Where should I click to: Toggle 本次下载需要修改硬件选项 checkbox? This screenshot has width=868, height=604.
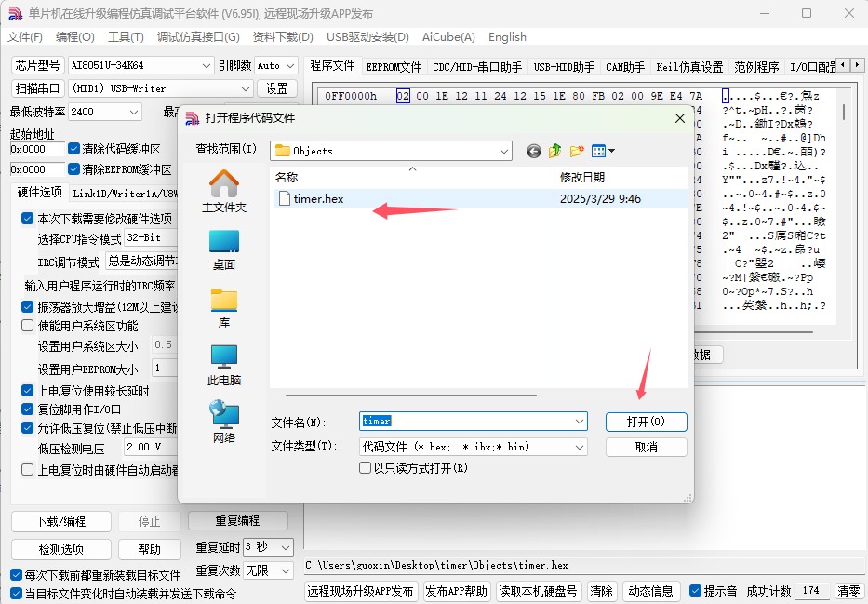point(28,218)
